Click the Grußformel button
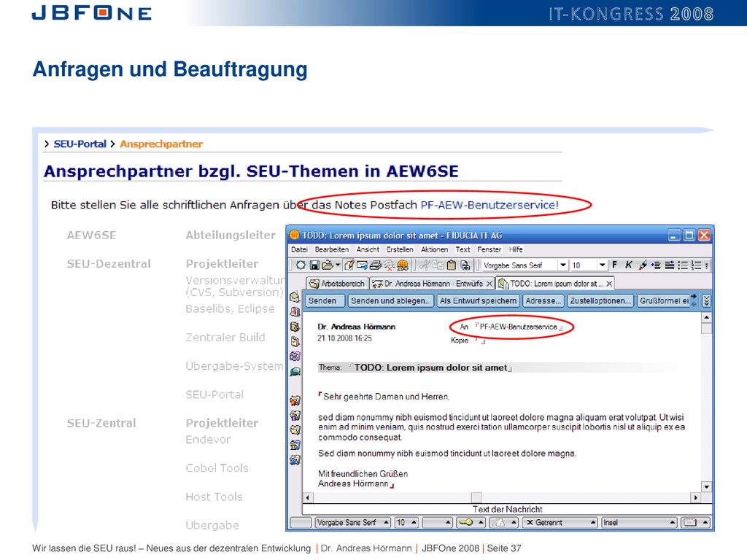The width and height of the screenshot is (747, 560). 664,300
